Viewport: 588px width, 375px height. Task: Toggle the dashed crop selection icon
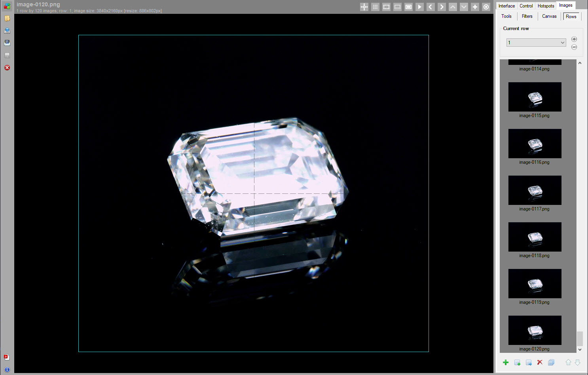pos(386,7)
